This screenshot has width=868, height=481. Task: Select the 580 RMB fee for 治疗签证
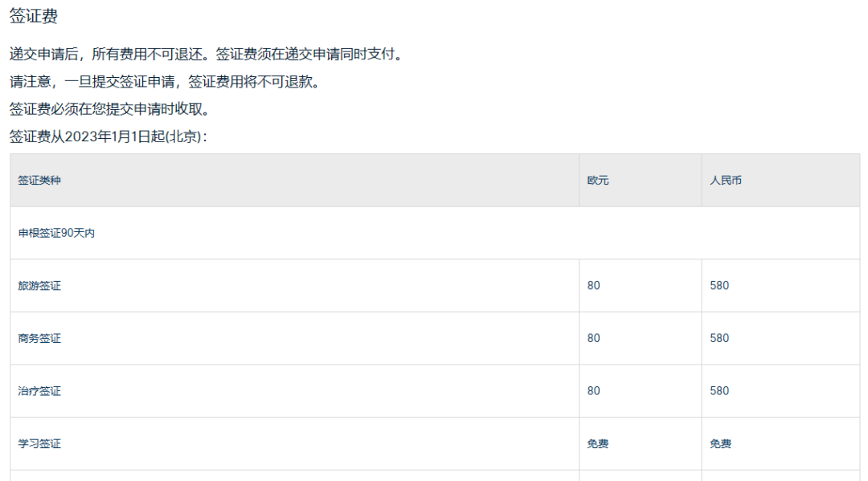click(719, 391)
